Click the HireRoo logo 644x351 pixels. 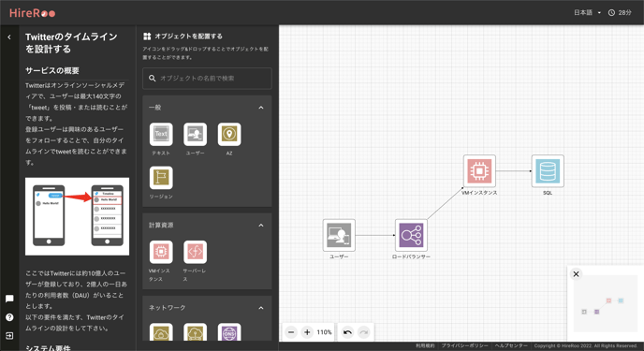tap(32, 13)
